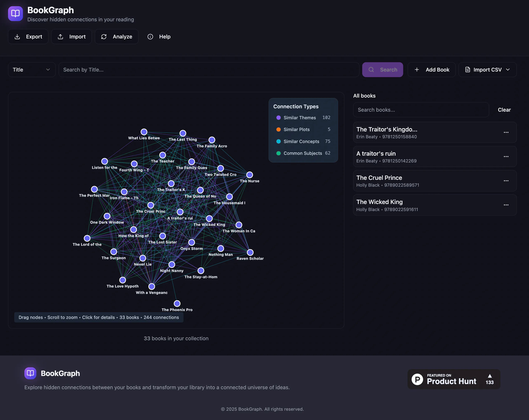This screenshot has height=420, width=529.
Task: Clear the book list search
Action: [x=504, y=110]
